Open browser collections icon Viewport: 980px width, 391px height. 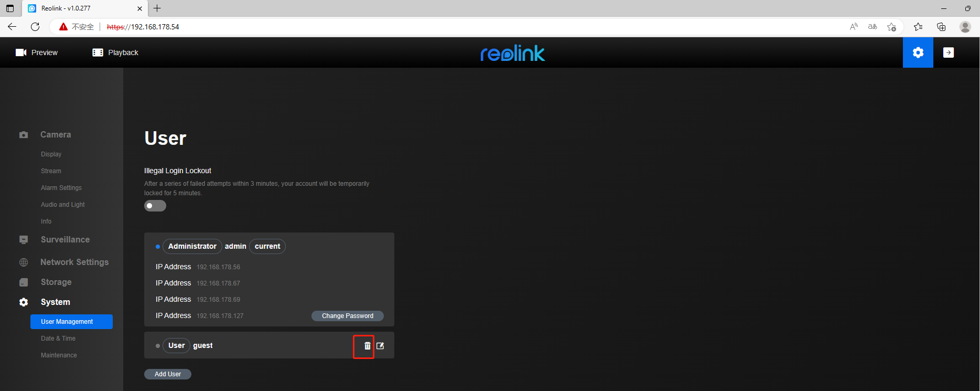click(941, 27)
